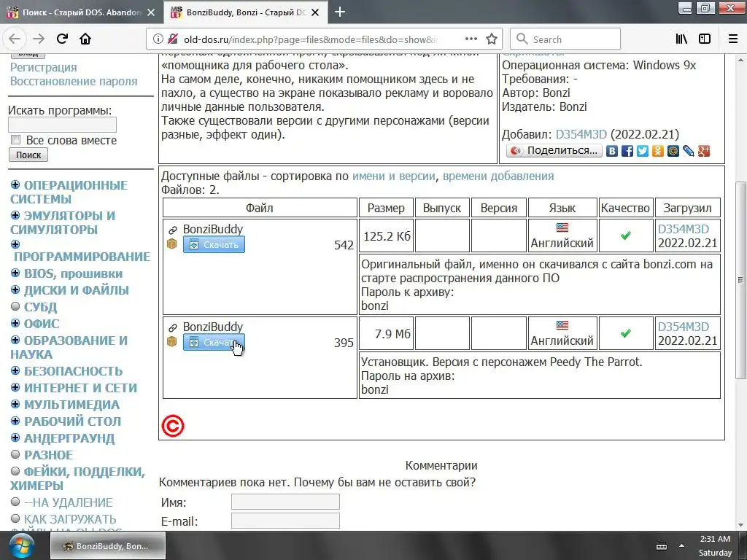Open page actions three-dots menu
This screenshot has height=560, width=747.
(471, 39)
